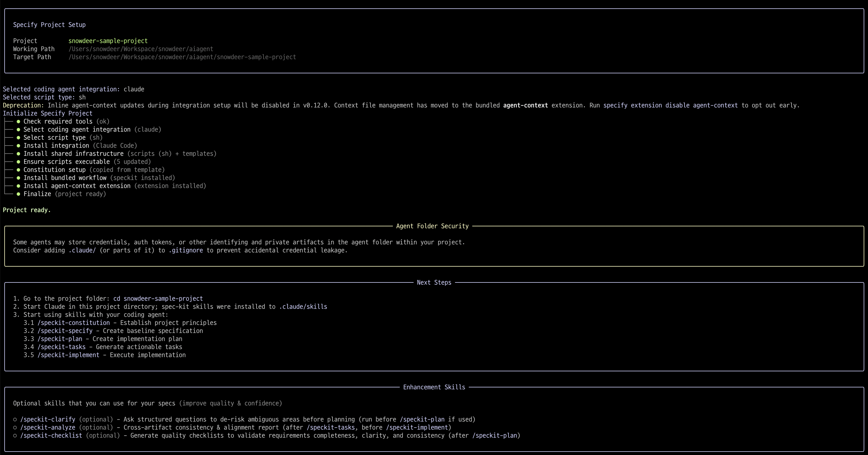Click '.claude/' path in security notice
Viewport: 868px width, 455px height.
coord(82,251)
